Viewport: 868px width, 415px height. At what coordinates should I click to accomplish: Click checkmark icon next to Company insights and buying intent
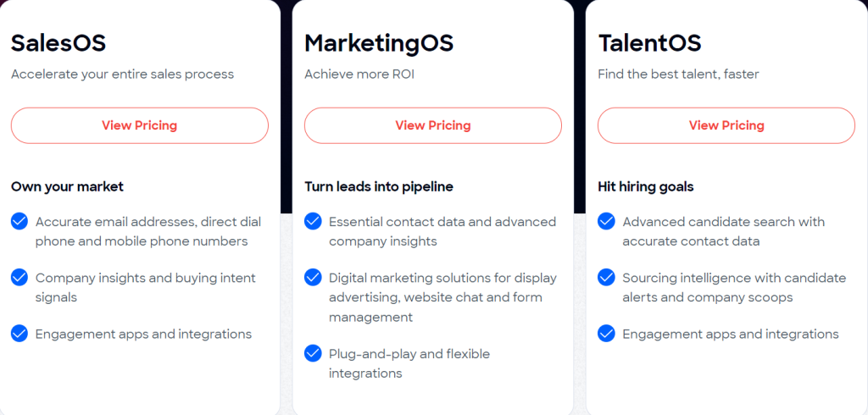[x=19, y=277]
